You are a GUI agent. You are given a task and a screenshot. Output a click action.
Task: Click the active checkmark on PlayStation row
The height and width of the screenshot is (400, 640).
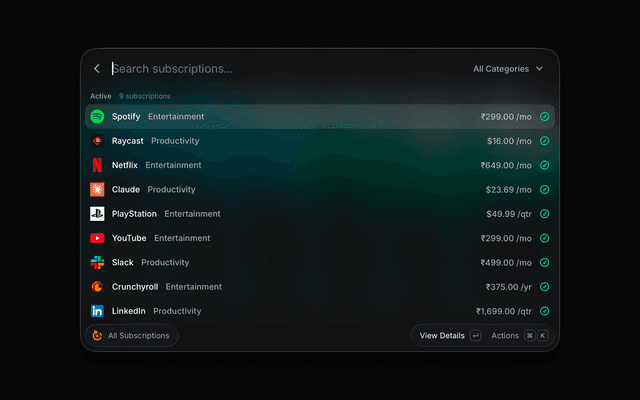pos(544,214)
